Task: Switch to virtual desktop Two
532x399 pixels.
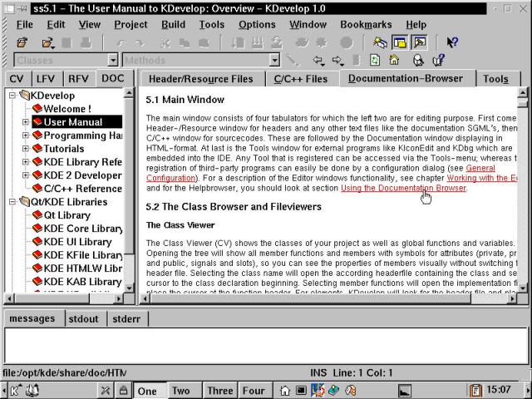Action: click(180, 391)
